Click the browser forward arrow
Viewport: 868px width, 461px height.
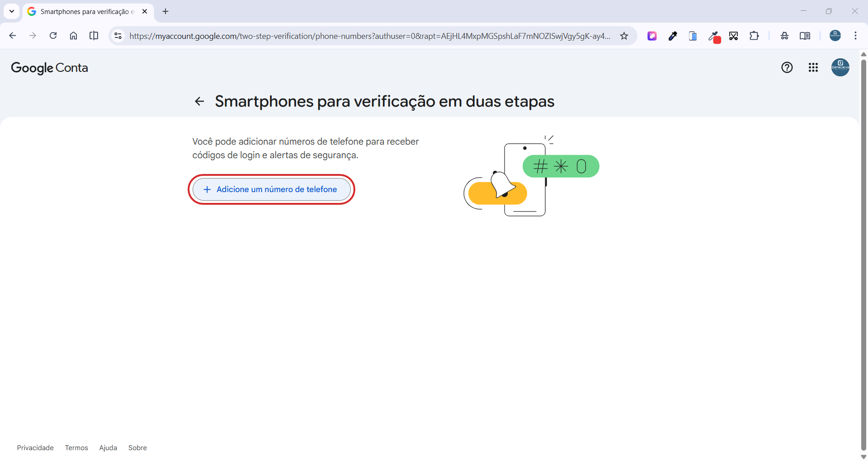coord(33,36)
